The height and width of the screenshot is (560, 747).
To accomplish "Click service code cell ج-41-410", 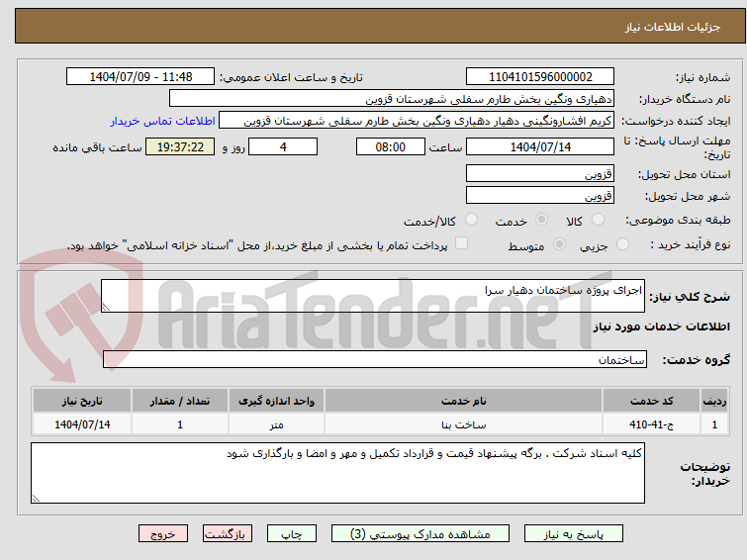I will click(x=651, y=424).
